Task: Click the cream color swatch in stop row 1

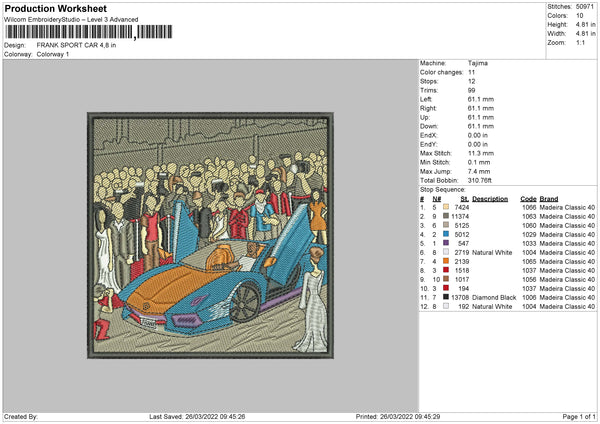Action: pos(446,207)
